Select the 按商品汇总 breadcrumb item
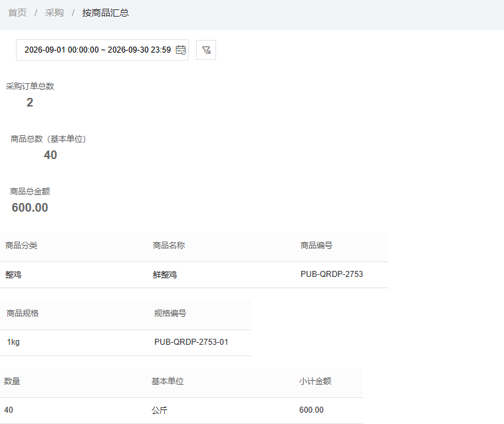This screenshot has height=424, width=504. [x=106, y=13]
